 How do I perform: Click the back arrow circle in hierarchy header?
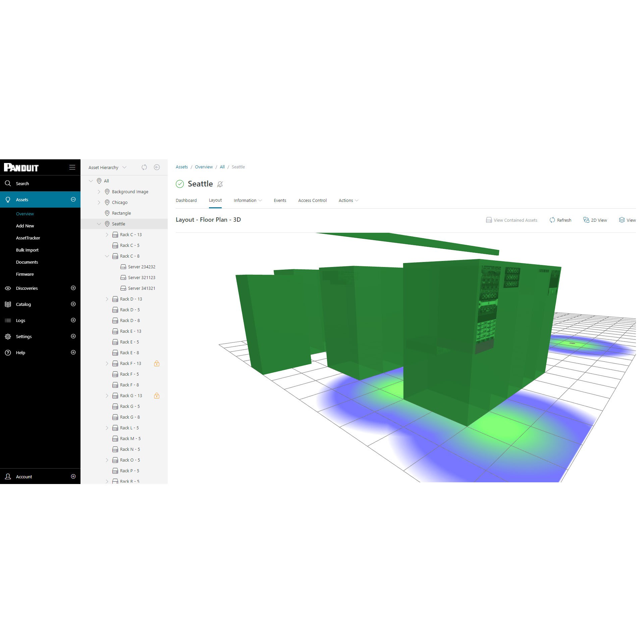pyautogui.click(x=157, y=167)
